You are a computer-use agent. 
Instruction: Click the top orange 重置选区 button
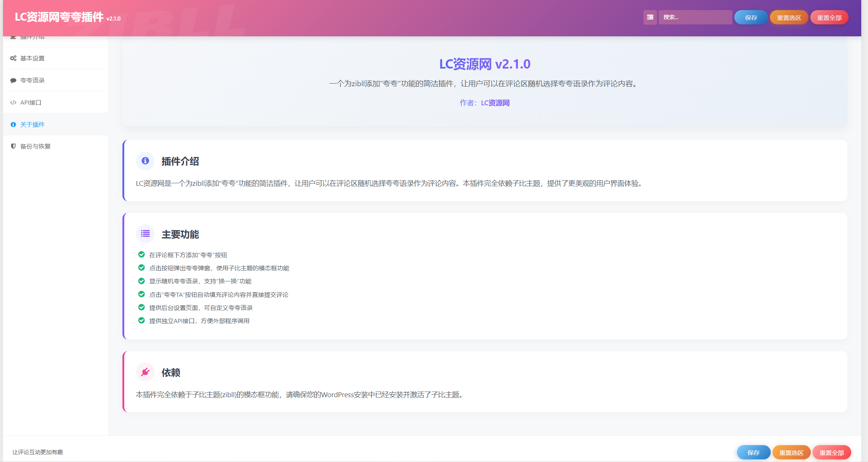point(789,18)
